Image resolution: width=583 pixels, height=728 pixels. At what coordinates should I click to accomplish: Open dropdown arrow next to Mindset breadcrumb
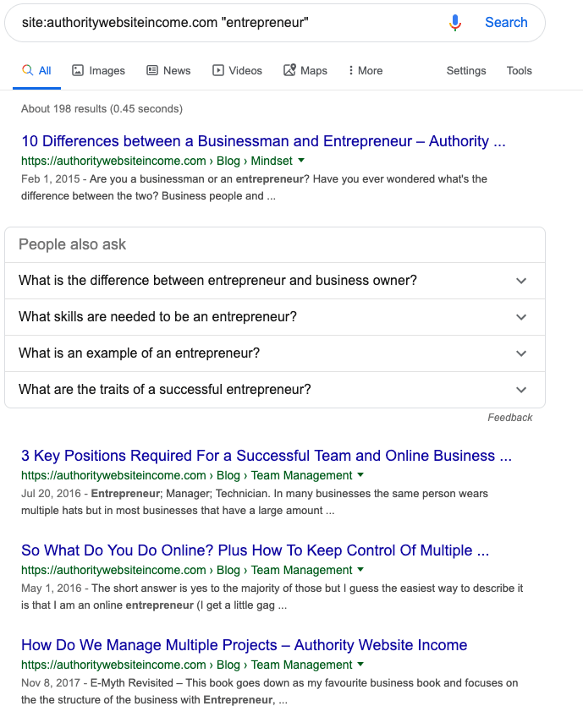pos(301,161)
